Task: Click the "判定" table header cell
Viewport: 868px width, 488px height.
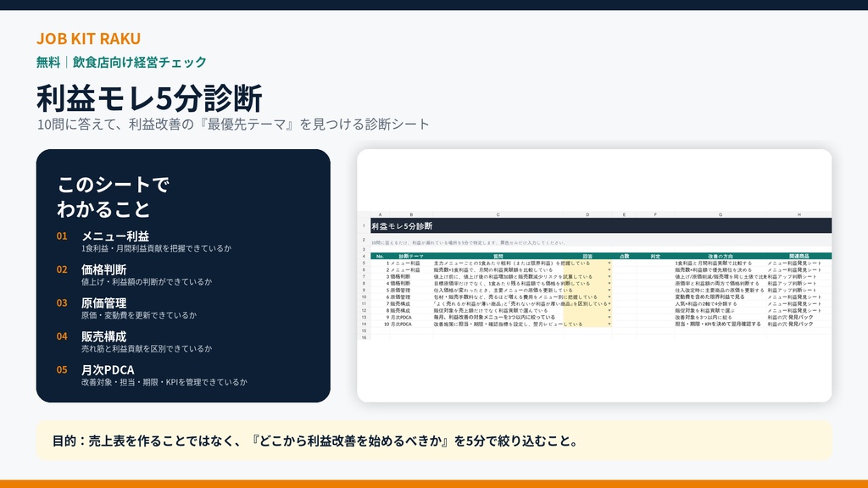Action: pos(655,256)
